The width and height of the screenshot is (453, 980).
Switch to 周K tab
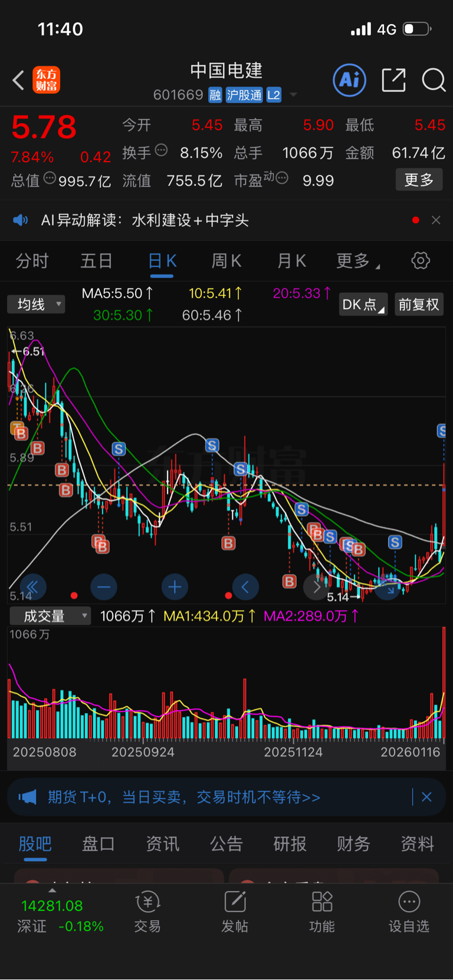click(226, 260)
